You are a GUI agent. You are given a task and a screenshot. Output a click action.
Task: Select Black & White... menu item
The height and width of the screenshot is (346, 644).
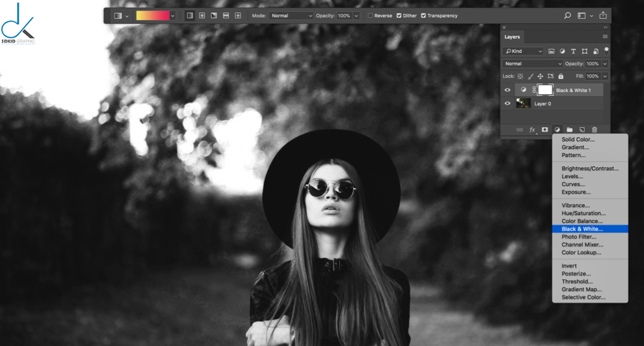[x=590, y=229]
